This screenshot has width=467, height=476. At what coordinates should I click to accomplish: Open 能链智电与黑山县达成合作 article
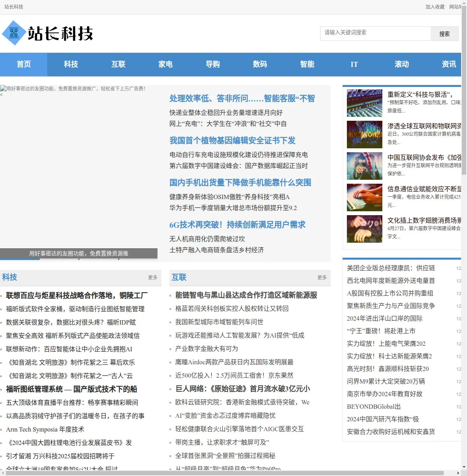coord(246,295)
